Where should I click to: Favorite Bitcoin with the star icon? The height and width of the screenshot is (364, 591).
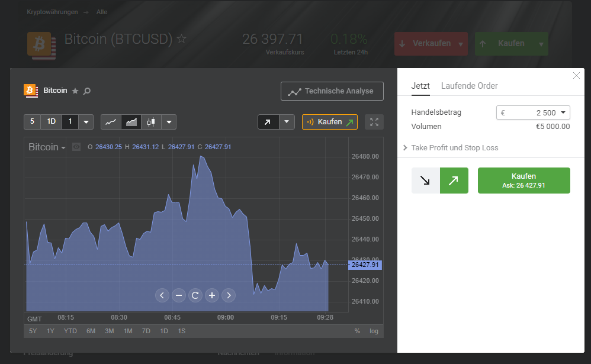point(75,91)
